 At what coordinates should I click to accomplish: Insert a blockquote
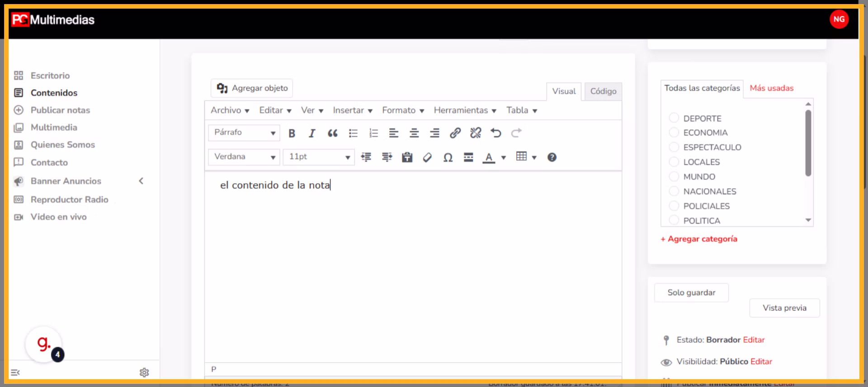[332, 133]
